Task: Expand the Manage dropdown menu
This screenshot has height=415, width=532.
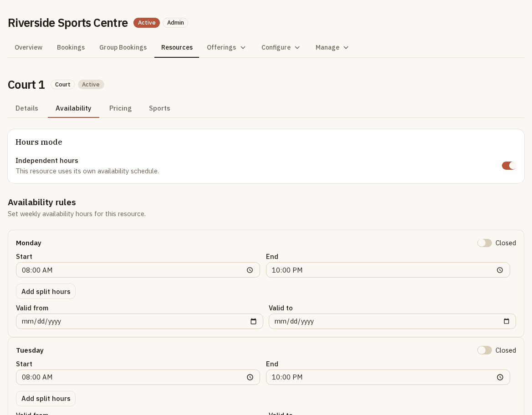Action: pos(332,47)
